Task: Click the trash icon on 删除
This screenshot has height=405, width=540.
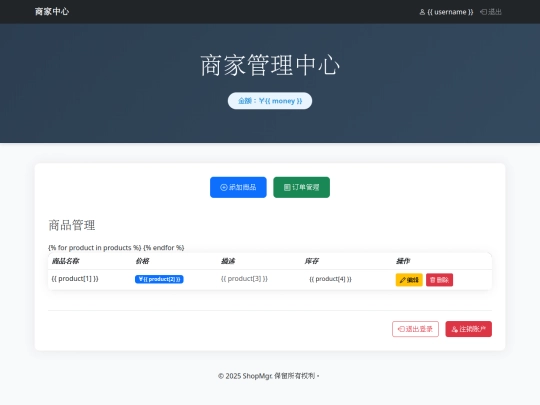Action: [433, 280]
